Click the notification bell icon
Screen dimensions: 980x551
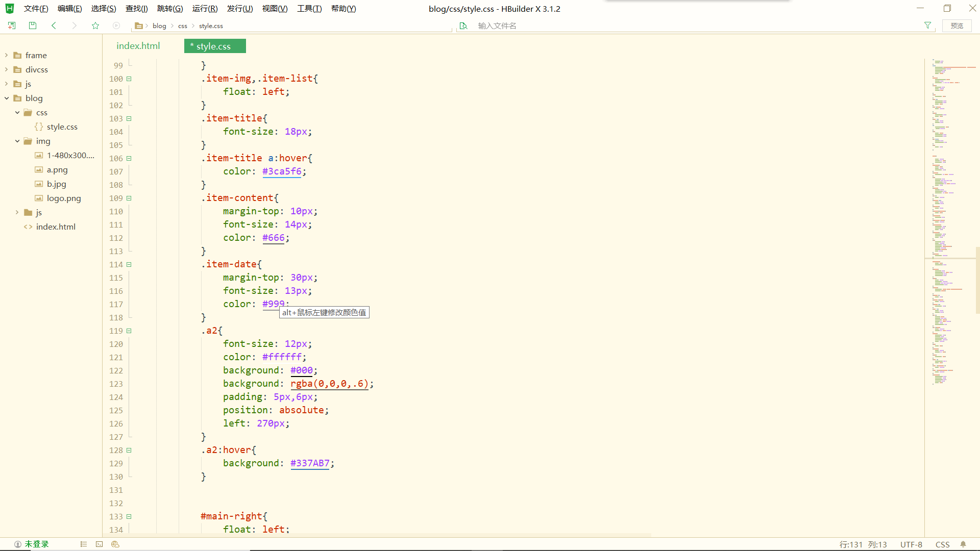click(x=963, y=544)
